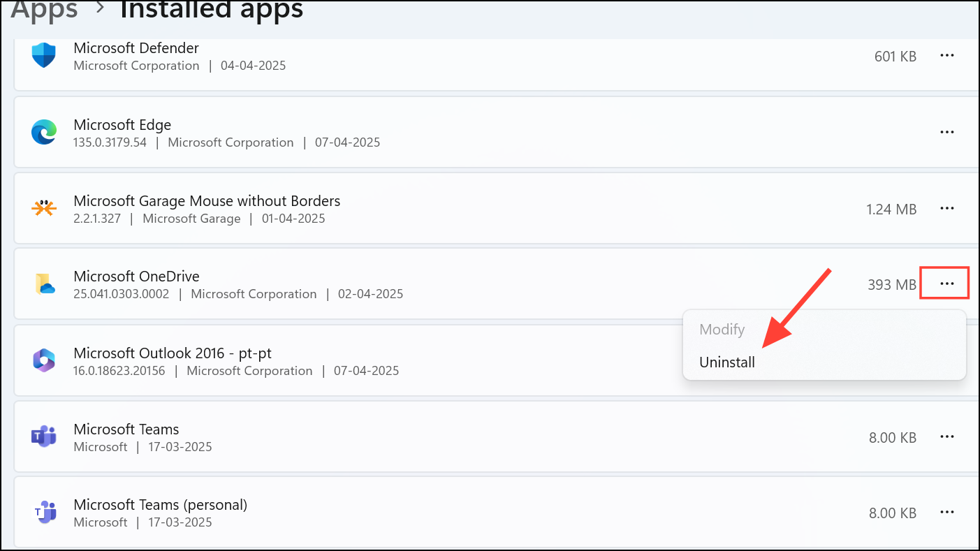Click the Microsoft Defender shield icon
The height and width of the screenshot is (551, 980).
pyautogui.click(x=44, y=56)
